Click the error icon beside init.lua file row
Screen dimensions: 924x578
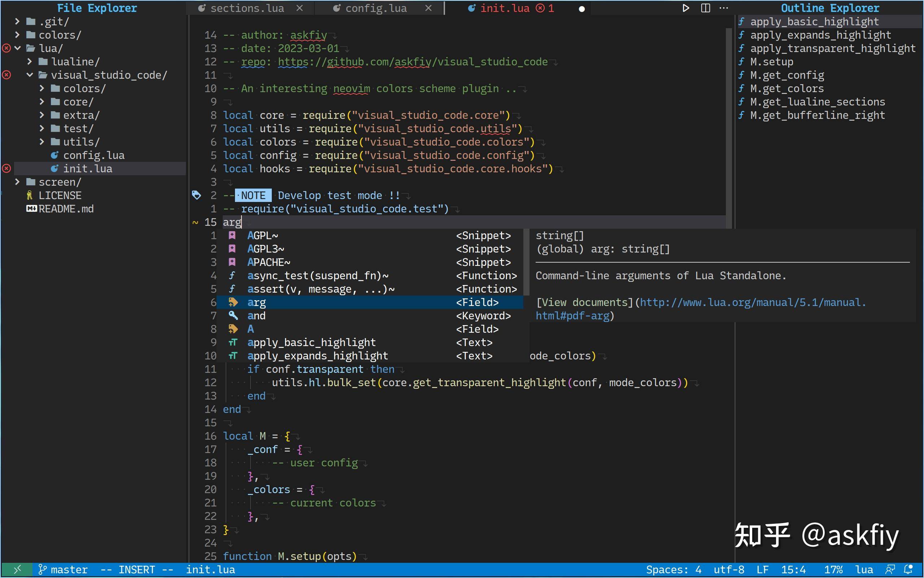pos(6,169)
